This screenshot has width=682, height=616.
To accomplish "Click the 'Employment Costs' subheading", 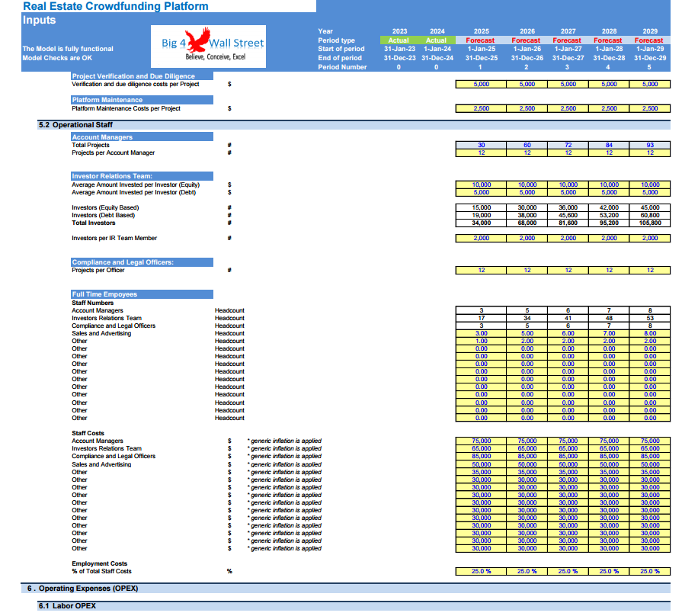I will [99, 564].
